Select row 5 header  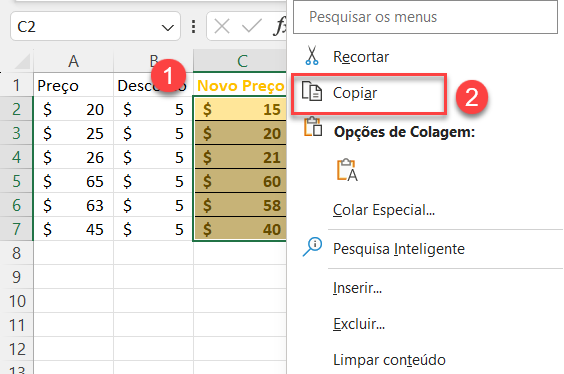coord(17,181)
